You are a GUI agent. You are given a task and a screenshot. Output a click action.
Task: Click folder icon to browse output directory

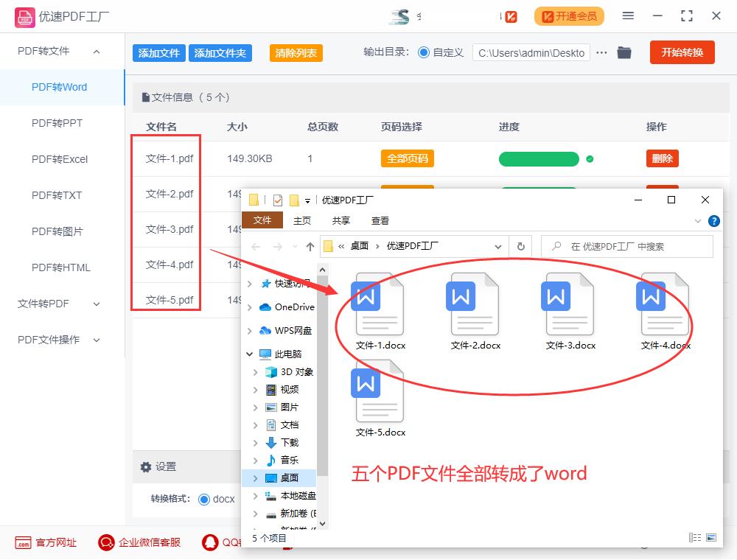pos(624,52)
